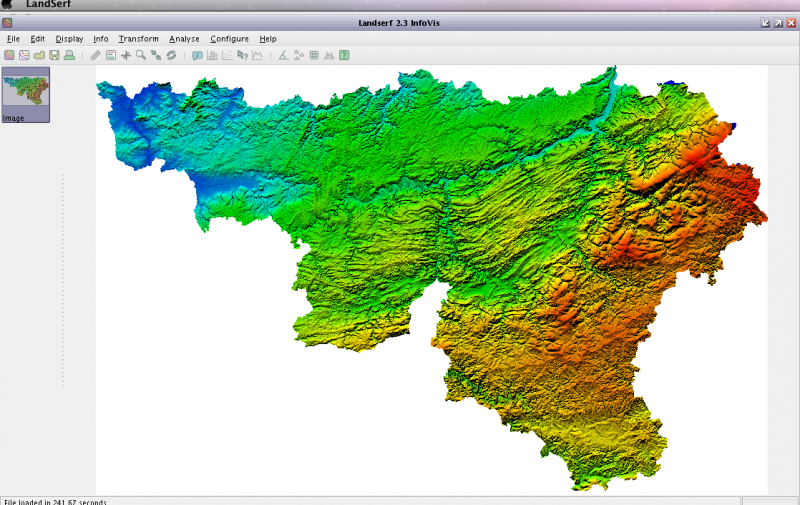Viewport: 800px width, 505px height.
Task: Open the Help menu
Action: (x=268, y=39)
